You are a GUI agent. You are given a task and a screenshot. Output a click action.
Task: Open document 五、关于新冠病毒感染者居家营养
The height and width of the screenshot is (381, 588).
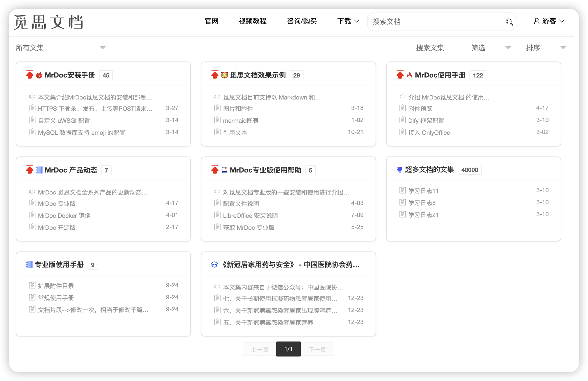[x=268, y=322]
